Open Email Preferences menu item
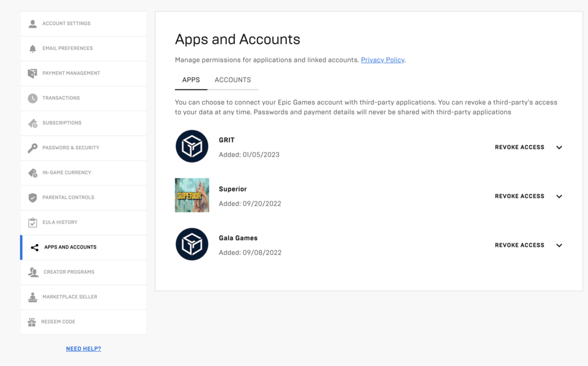 (x=83, y=49)
